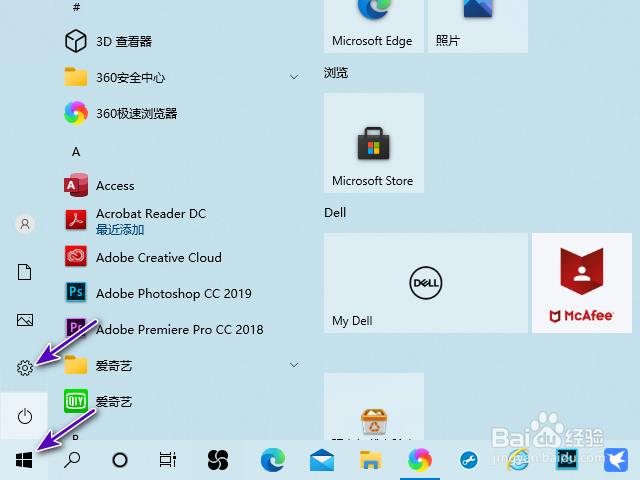This screenshot has width=640, height=480.
Task: Expand the 爱奇艺 folder chevron
Action: (294, 365)
